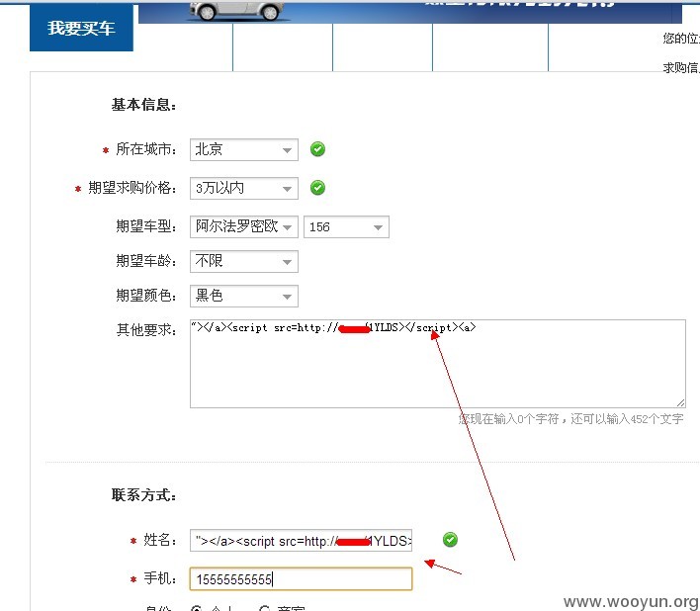Click the 联系方式 section heading
Viewport: 700px width, 611px height.
point(143,495)
